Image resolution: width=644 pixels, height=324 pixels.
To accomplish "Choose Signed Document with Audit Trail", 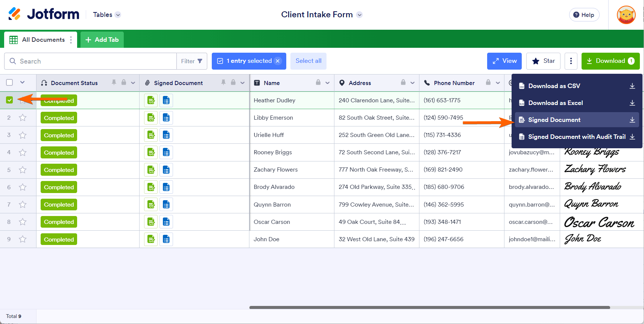I will [x=577, y=137].
